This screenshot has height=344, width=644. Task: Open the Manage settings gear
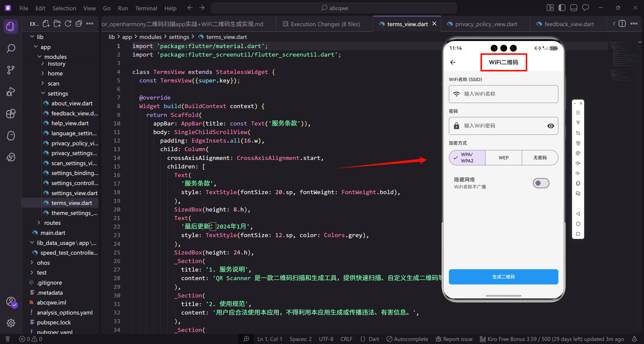coord(11,323)
